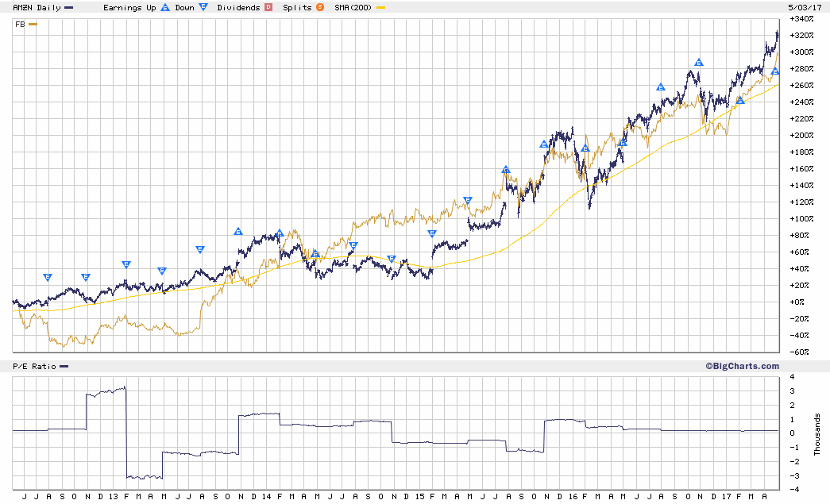Click the 'SMA(200)' legend label
Screen dimensions: 830x504
tap(353, 7)
